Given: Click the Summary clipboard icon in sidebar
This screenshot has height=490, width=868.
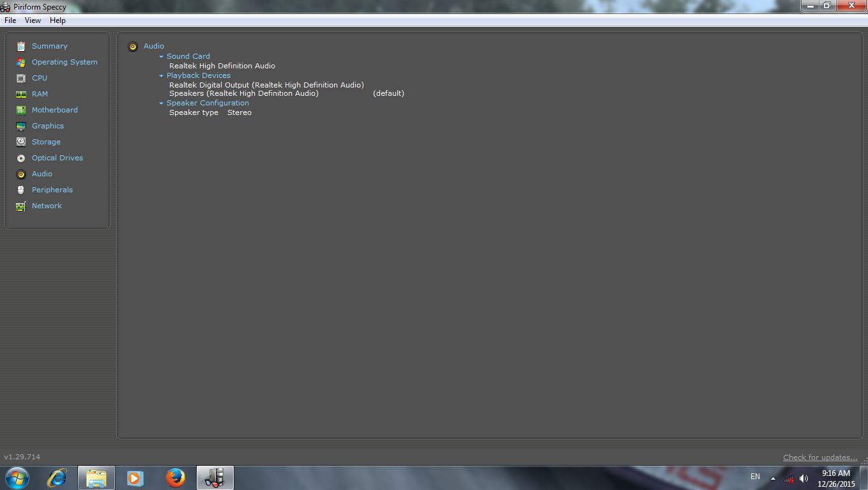Looking at the screenshot, I should 21,46.
